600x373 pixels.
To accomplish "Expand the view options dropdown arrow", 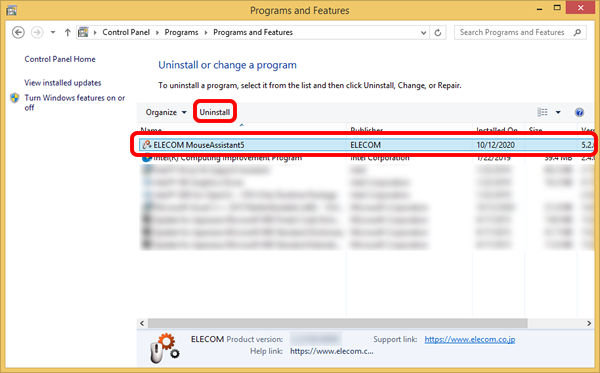I will [x=558, y=112].
